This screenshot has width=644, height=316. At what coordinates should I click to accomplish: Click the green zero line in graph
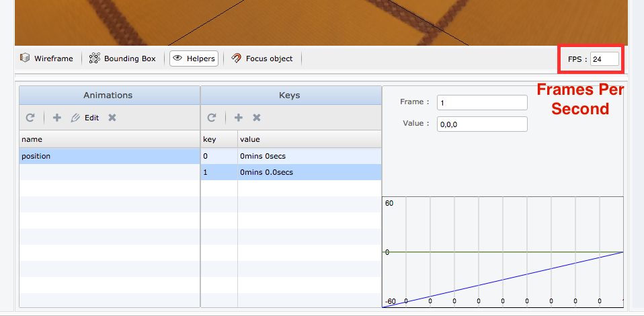click(x=503, y=252)
